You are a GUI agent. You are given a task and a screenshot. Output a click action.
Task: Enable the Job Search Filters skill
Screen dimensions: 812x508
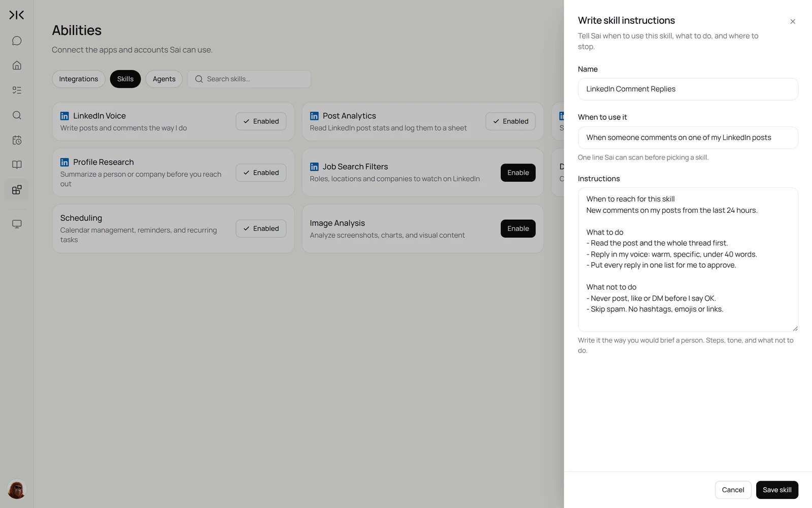point(518,173)
